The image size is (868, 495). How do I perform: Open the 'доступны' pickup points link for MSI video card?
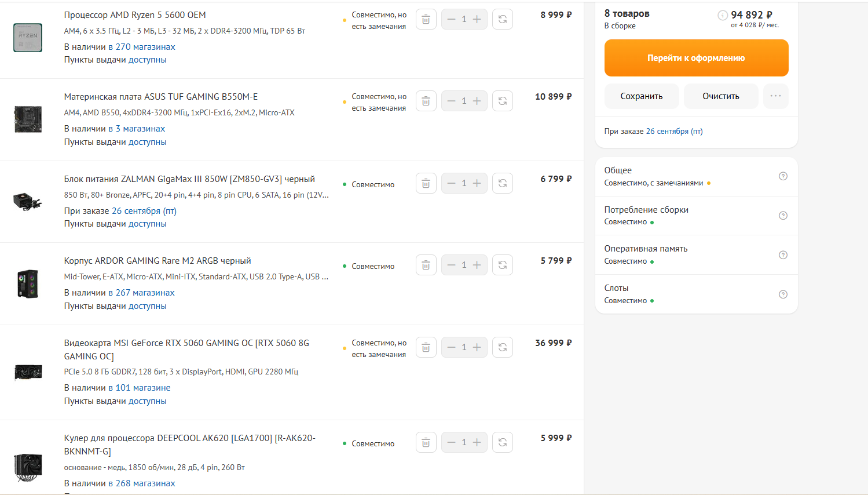pyautogui.click(x=148, y=401)
